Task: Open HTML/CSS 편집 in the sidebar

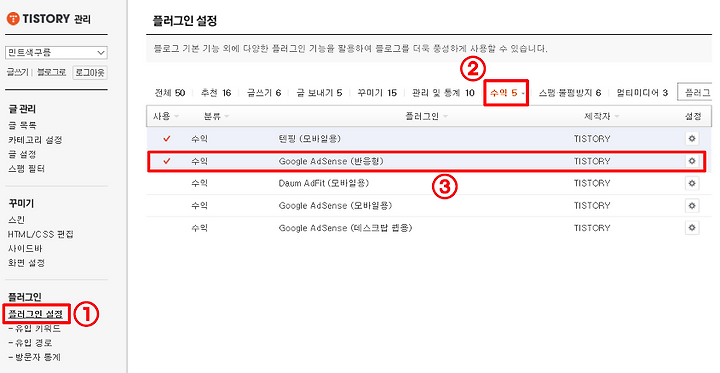Action: pos(40,235)
